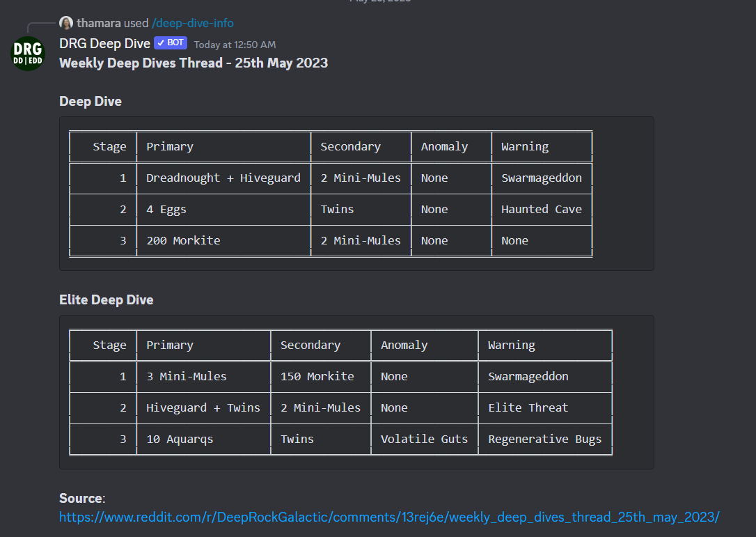756x537 pixels.
Task: Click 'Twins' secondary in Elite stage 3
Action: [x=297, y=439]
